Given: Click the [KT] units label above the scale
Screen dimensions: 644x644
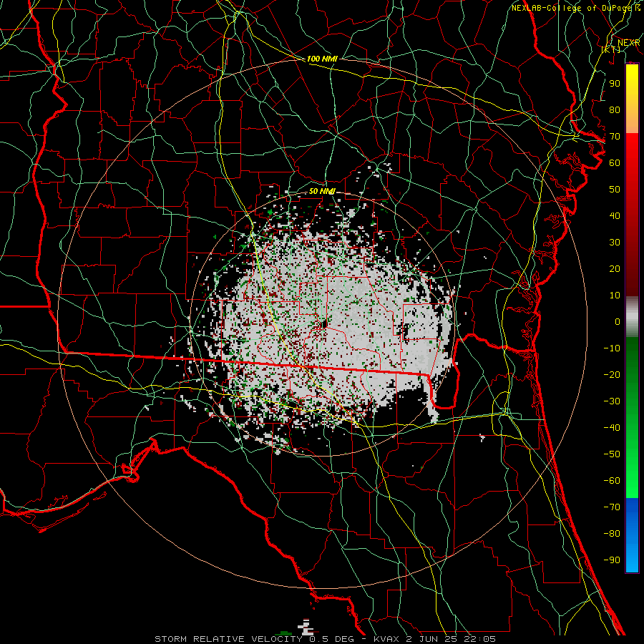Looking at the screenshot, I should (x=611, y=49).
